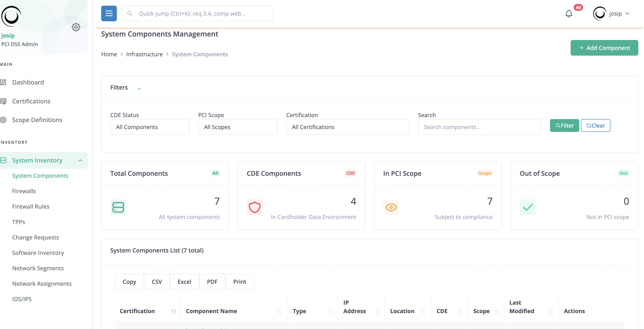Image resolution: width=644 pixels, height=329 pixels.
Task: Open the sidebar settings gear
Action: 76,27
